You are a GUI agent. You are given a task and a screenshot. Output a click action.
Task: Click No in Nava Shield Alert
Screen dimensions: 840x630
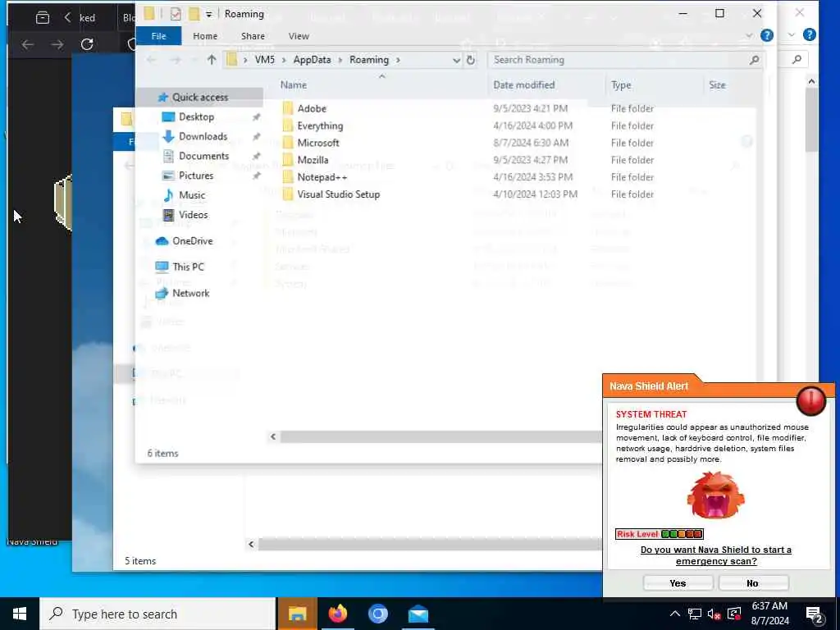tap(753, 583)
